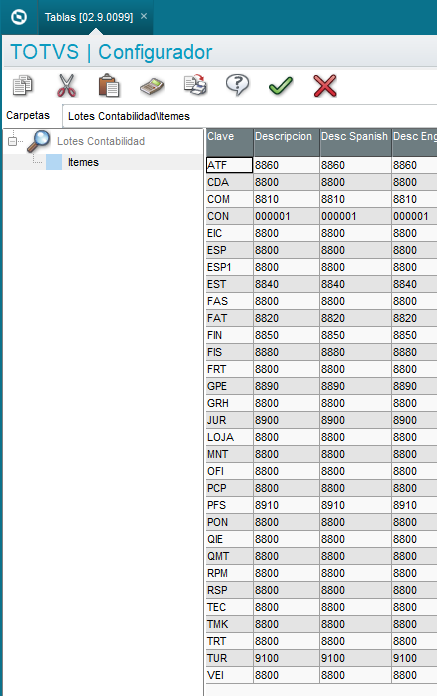Click the Paste clipboard icon
Image resolution: width=437 pixels, height=696 pixels.
(x=109, y=85)
